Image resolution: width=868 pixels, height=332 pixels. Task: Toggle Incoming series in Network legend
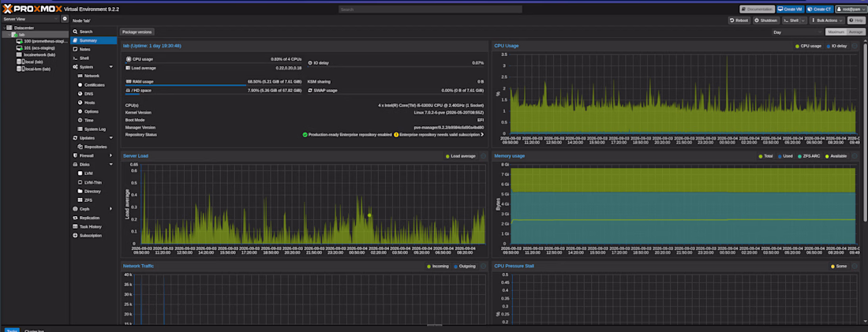click(438, 267)
